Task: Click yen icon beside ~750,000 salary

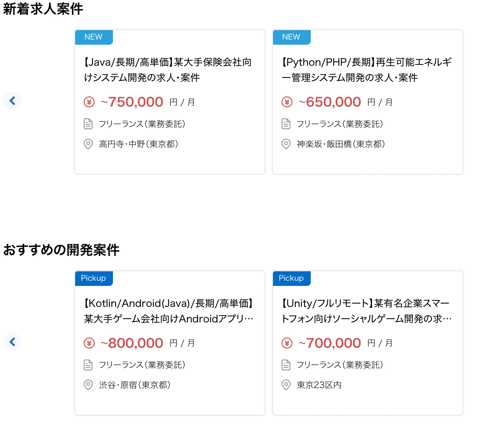Action: 89,102
